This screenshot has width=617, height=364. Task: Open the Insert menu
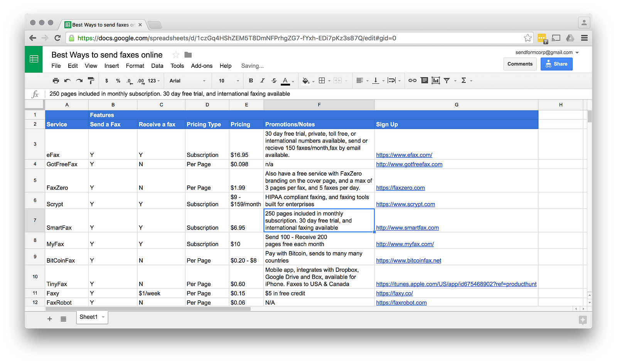coord(111,66)
